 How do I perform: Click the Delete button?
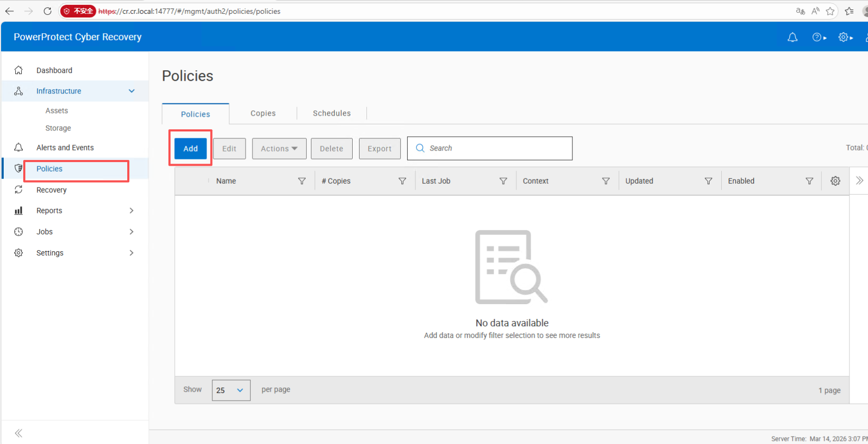332,149
